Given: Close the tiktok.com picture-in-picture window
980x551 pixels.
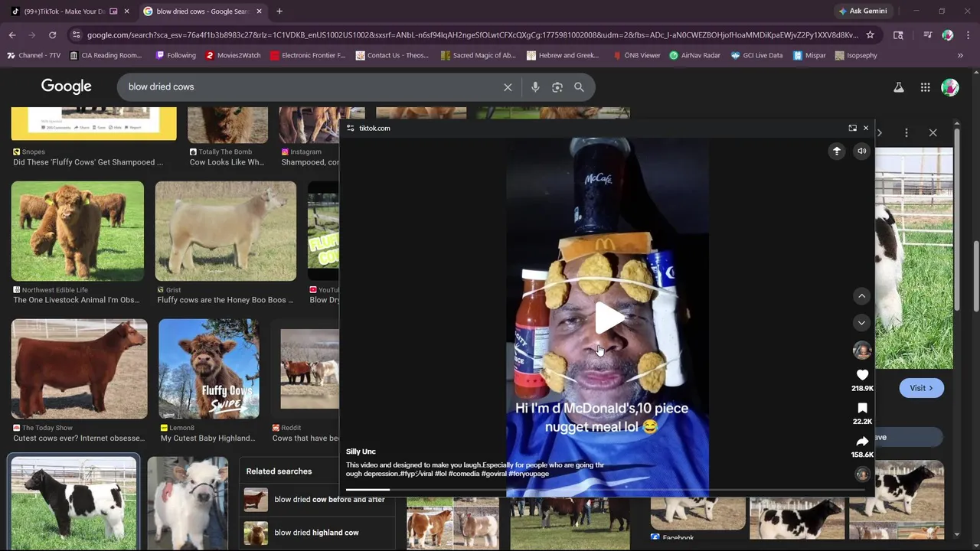Looking at the screenshot, I should click(x=866, y=128).
